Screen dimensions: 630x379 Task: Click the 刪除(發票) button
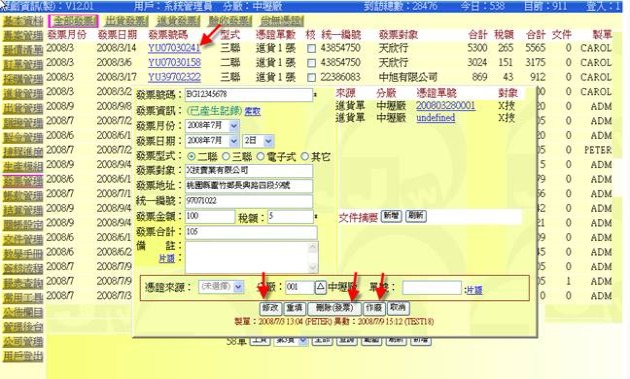point(334,308)
